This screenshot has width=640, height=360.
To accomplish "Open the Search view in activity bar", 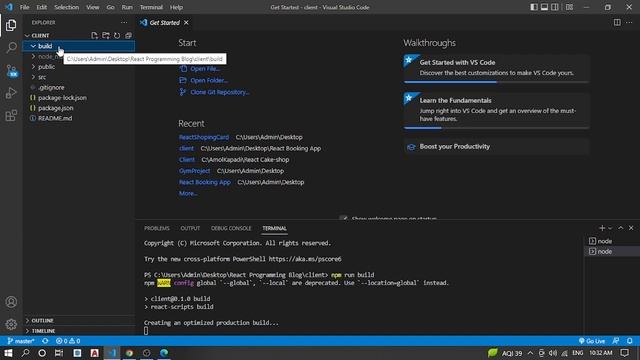I will [x=11, y=47].
